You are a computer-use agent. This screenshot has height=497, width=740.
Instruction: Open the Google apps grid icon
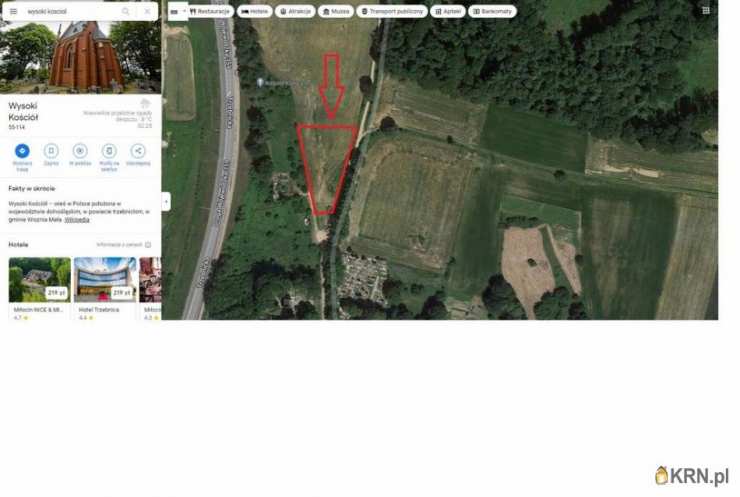[706, 10]
